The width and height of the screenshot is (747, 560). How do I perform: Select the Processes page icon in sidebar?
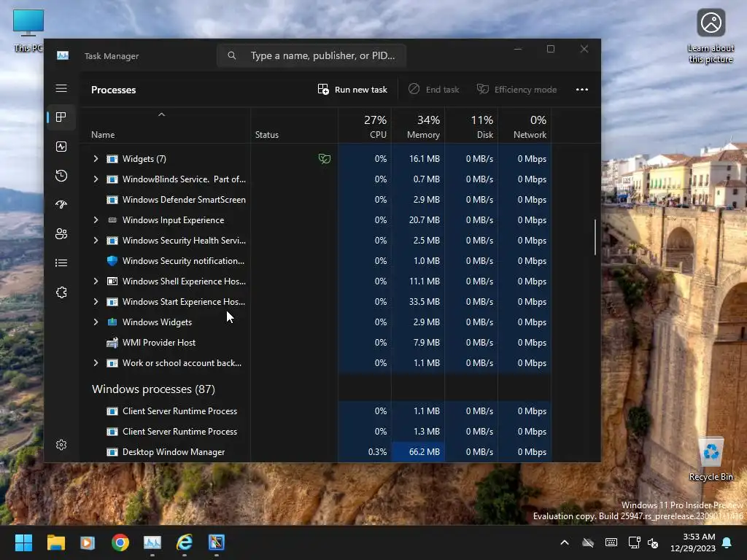(61, 117)
